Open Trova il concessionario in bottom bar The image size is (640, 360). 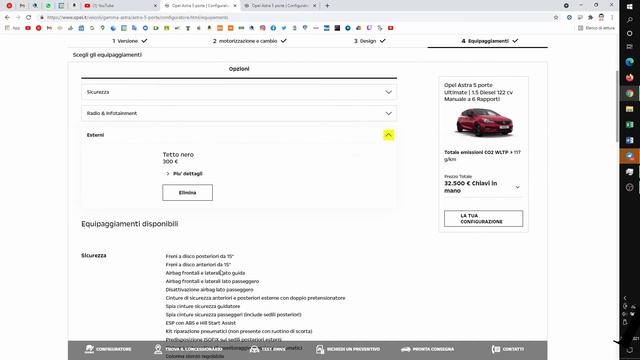[188, 349]
